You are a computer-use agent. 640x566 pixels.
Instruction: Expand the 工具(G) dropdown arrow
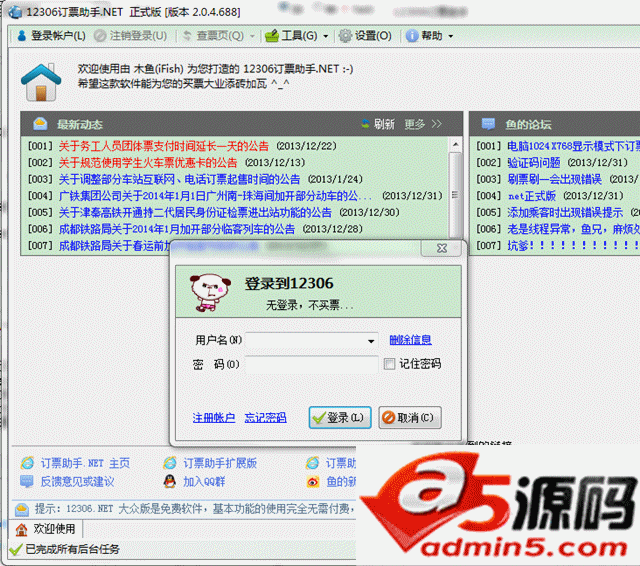pyautogui.click(x=326, y=36)
